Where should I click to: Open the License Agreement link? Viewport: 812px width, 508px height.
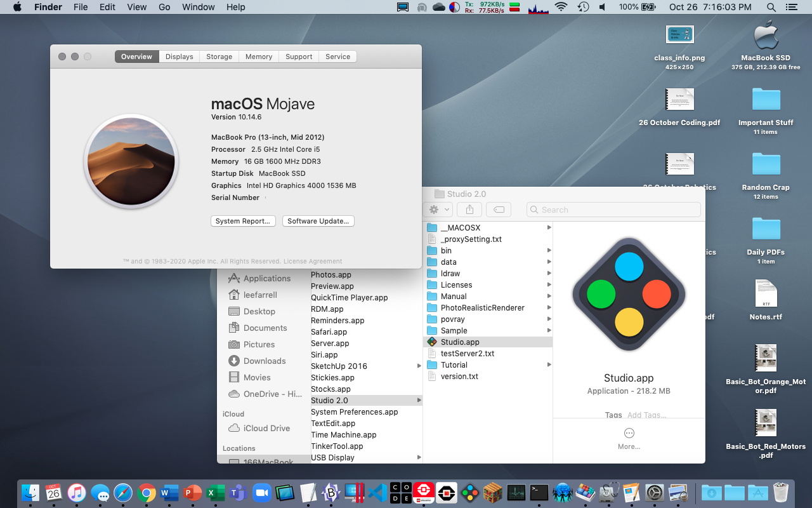pos(313,261)
